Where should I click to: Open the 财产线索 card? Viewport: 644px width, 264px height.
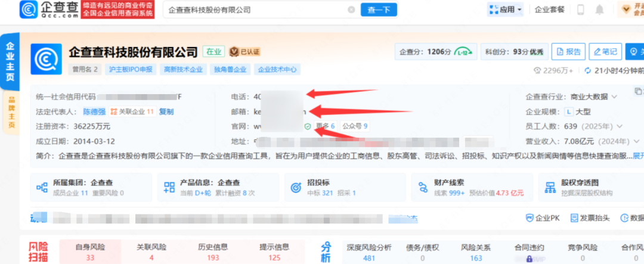[472, 187]
